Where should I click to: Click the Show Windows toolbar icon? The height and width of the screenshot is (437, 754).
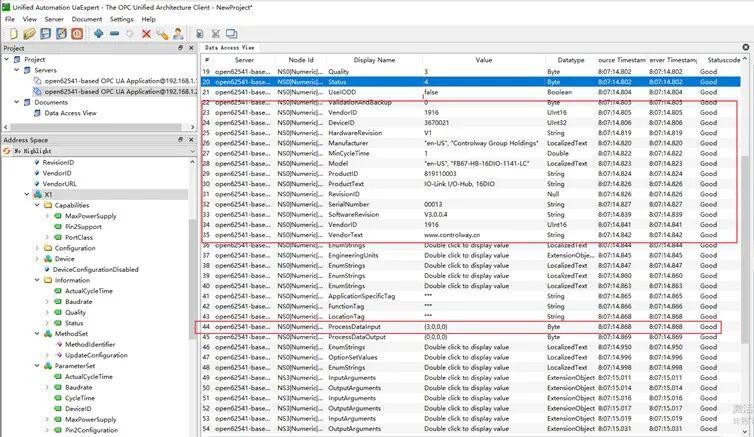click(231, 34)
